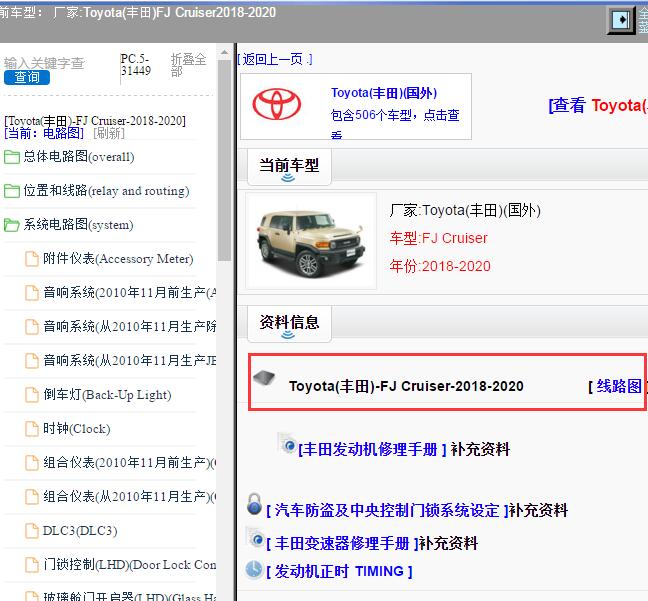Click Toyota(丰田)-FJ Cruiser-2018-2020 bold title

(x=406, y=386)
